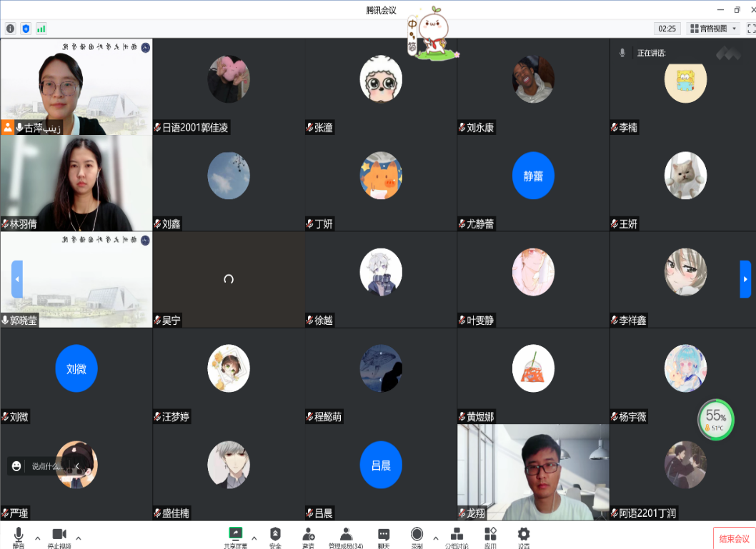Start screen sharing from toolbar

235,535
